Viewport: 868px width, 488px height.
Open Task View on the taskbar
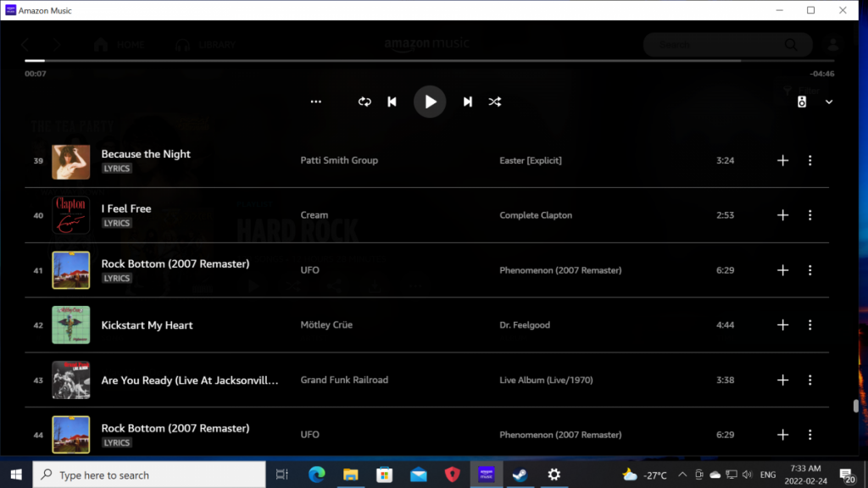282,474
